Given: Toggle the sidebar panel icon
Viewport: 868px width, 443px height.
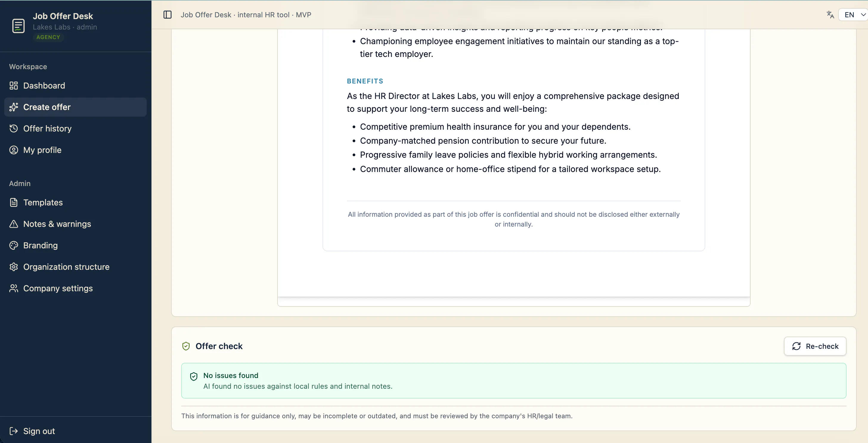Looking at the screenshot, I should pos(168,15).
